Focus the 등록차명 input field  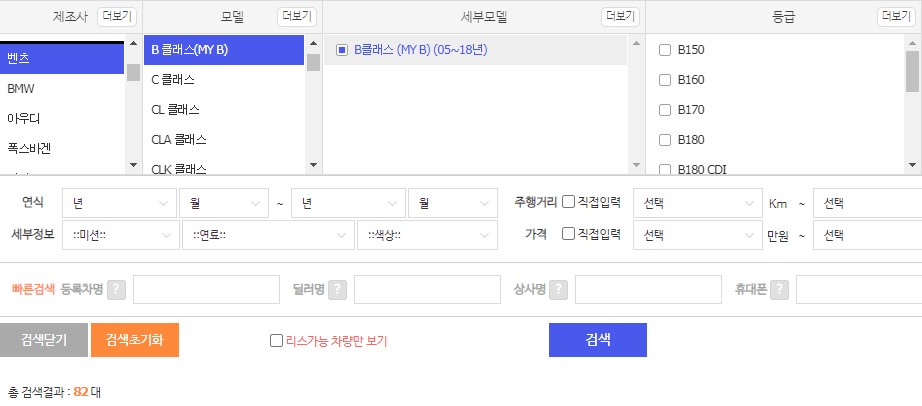click(206, 289)
